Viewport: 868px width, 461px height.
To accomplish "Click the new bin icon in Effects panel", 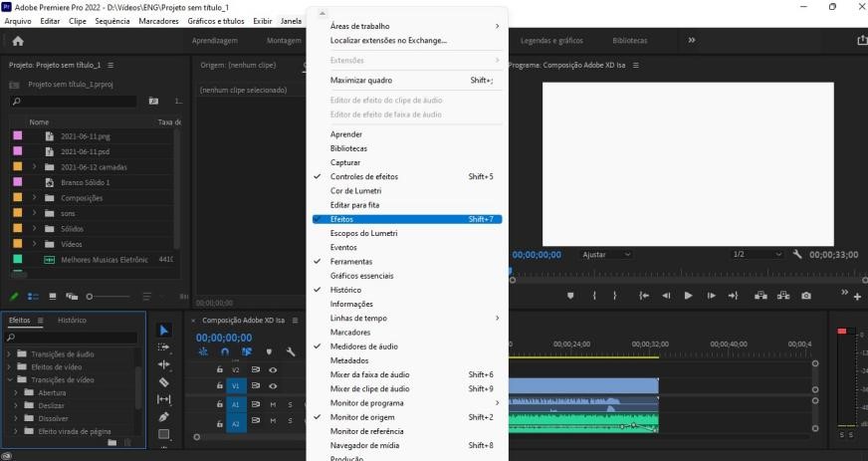I will [x=112, y=442].
